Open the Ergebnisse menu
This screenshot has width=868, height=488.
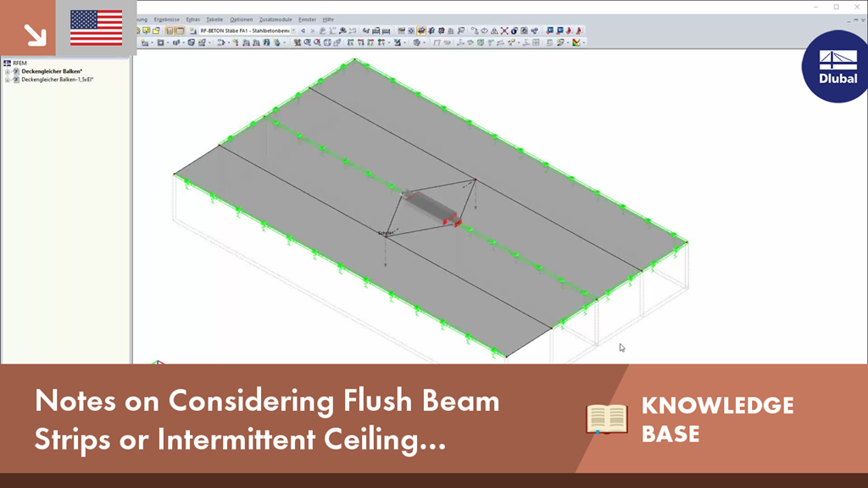coord(167,19)
